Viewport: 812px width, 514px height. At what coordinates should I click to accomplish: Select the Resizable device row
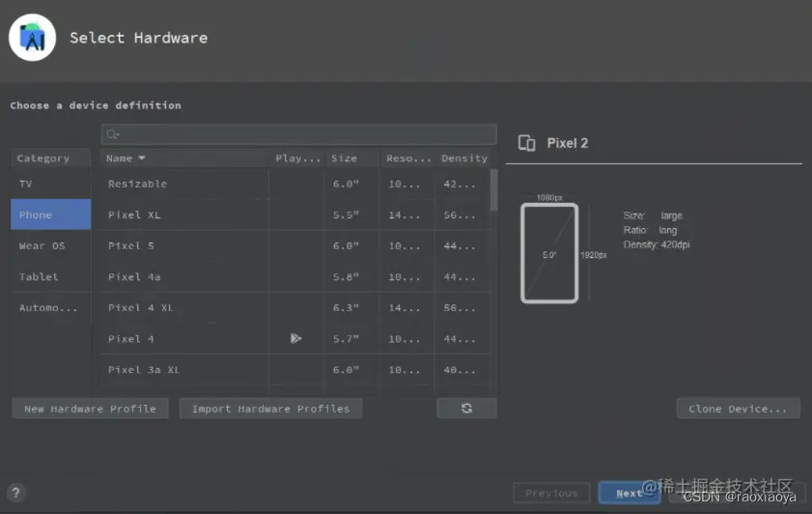pyautogui.click(x=295, y=184)
